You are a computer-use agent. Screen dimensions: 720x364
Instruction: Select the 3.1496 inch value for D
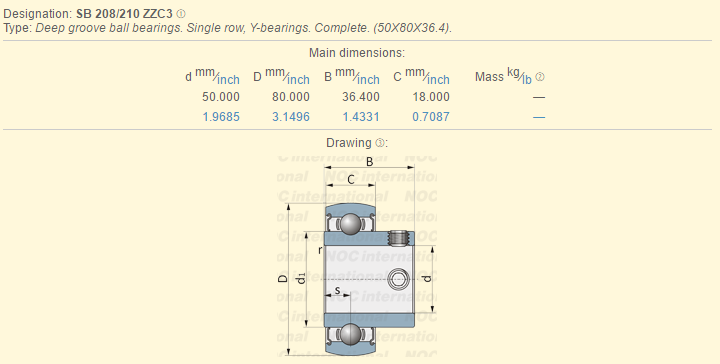[x=291, y=117]
